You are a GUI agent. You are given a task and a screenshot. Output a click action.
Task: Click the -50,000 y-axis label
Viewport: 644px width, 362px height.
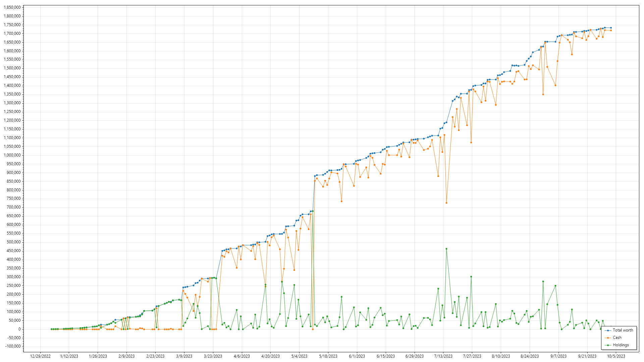[14, 338]
